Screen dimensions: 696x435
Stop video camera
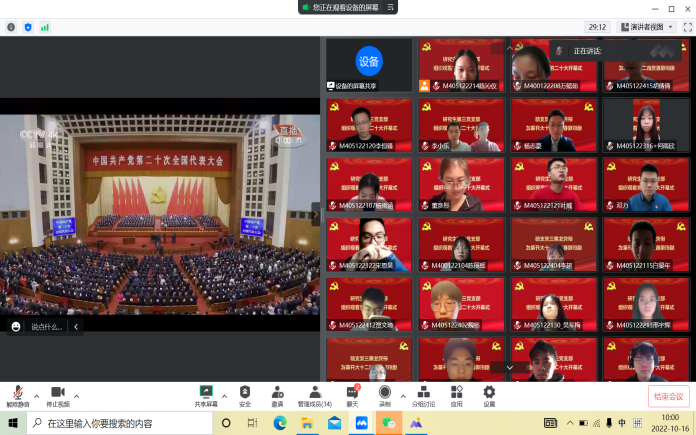[58, 393]
